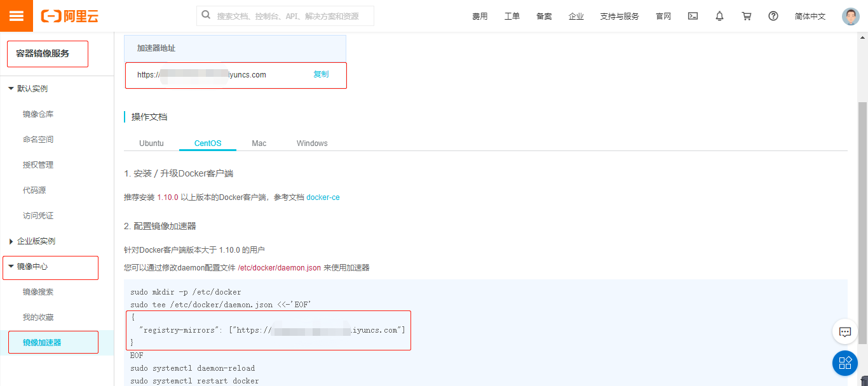The width and height of the screenshot is (868, 386).
Task: Click the accelerator URL ending iyuncs.com
Action: [201, 75]
